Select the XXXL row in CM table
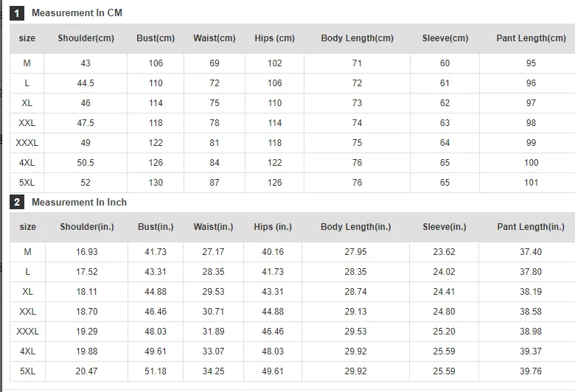Screen dimensions: 575x392 click(292, 143)
